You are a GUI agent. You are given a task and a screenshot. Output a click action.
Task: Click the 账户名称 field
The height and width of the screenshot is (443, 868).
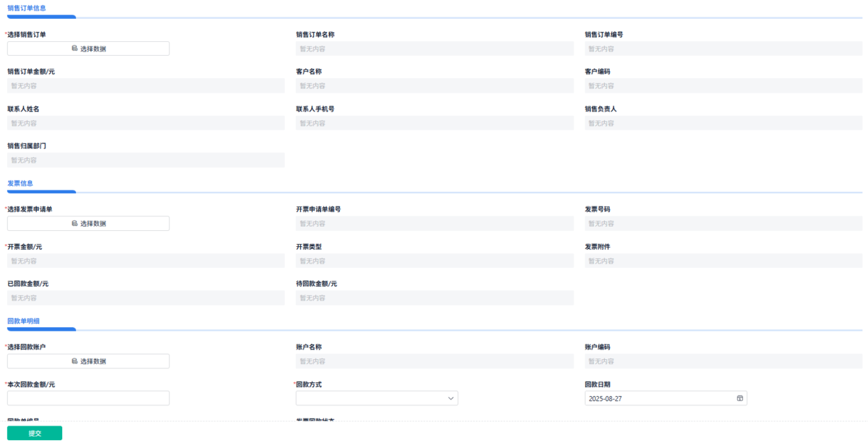pyautogui.click(x=435, y=361)
